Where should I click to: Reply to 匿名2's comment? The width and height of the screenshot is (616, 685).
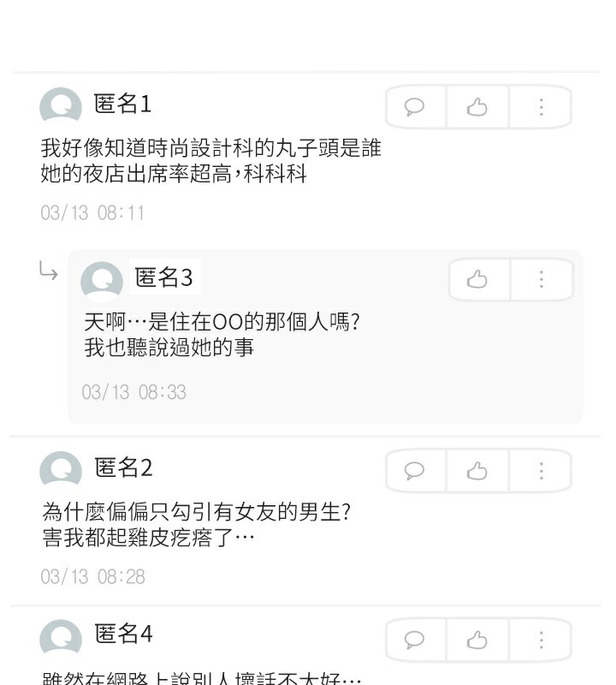coord(415,471)
